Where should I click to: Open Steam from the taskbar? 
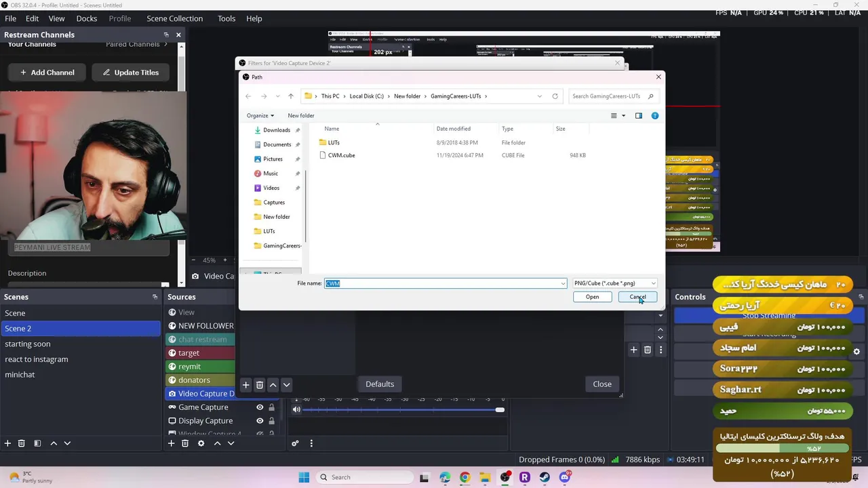[545, 477]
